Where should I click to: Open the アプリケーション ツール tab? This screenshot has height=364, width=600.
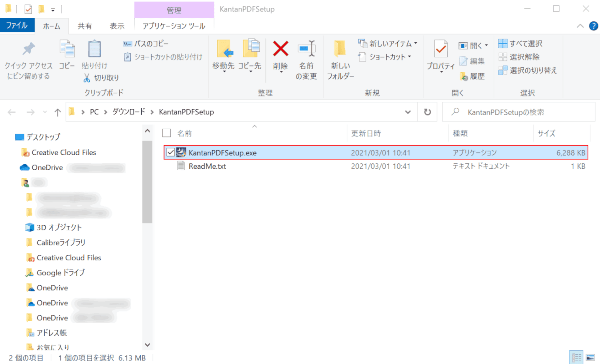(174, 26)
